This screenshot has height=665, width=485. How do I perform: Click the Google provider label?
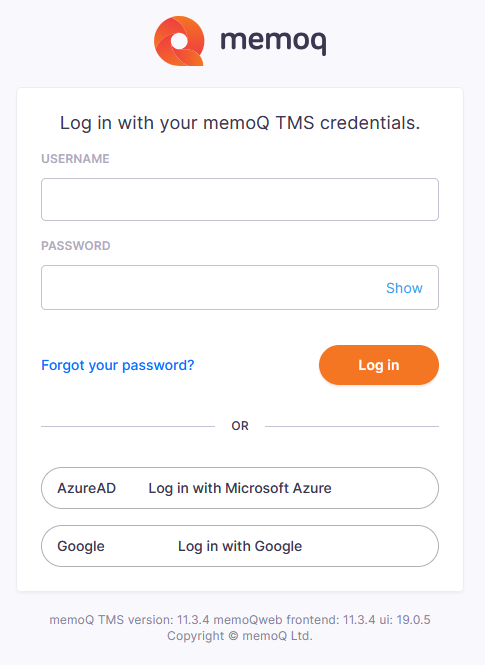point(81,546)
